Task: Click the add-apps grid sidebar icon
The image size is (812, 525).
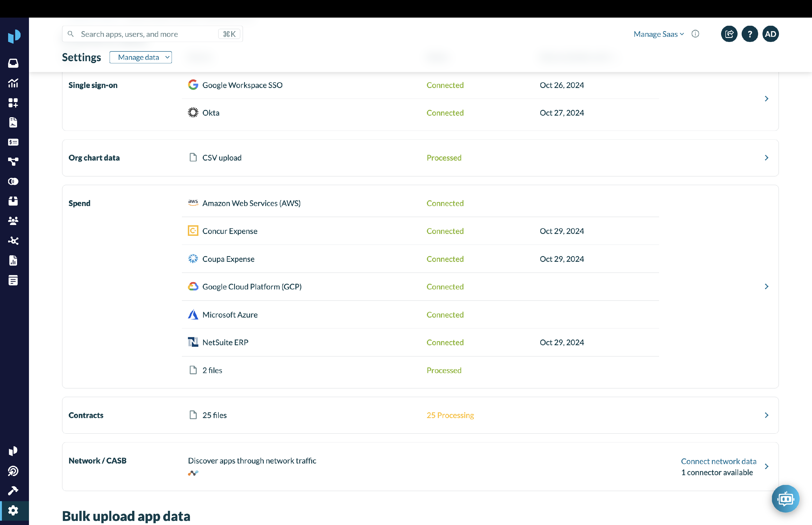Action: [x=13, y=103]
